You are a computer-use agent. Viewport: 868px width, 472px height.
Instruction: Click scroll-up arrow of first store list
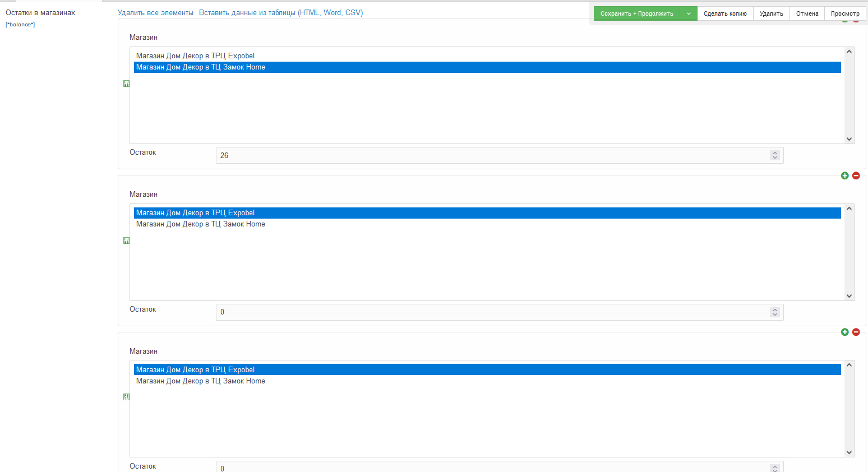[x=849, y=52]
